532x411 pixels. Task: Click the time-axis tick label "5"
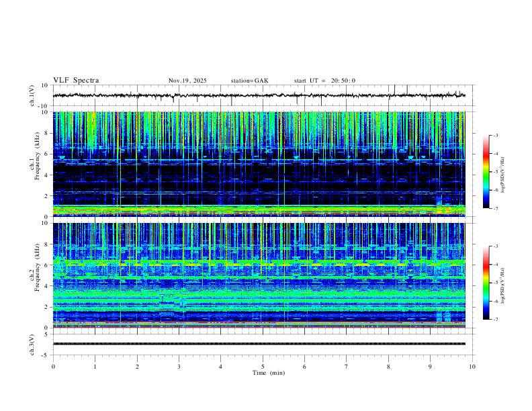(x=263, y=367)
